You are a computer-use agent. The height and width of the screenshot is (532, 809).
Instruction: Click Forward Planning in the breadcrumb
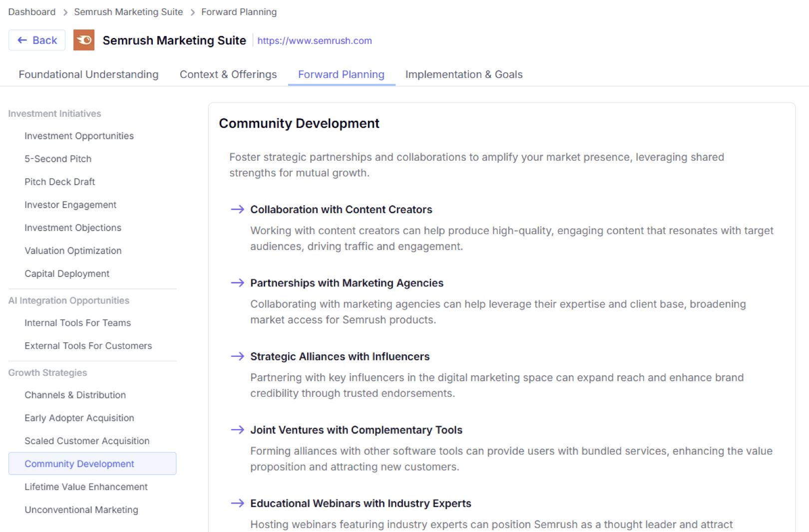(239, 11)
